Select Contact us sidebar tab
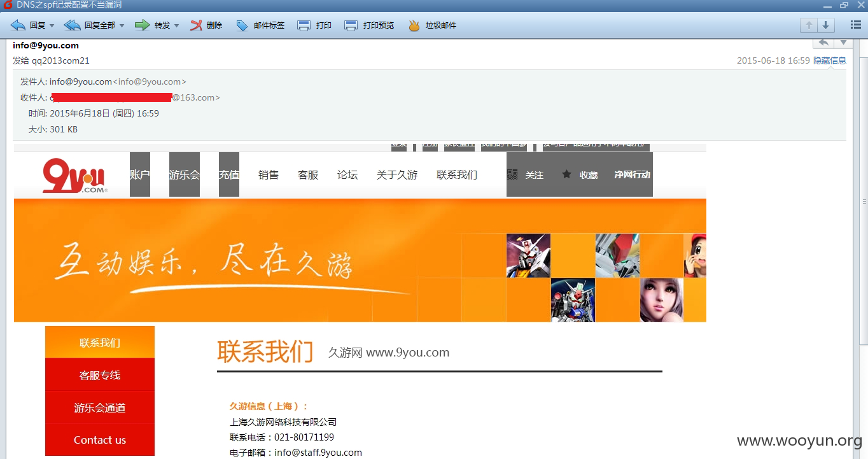The image size is (868, 459). (x=100, y=440)
